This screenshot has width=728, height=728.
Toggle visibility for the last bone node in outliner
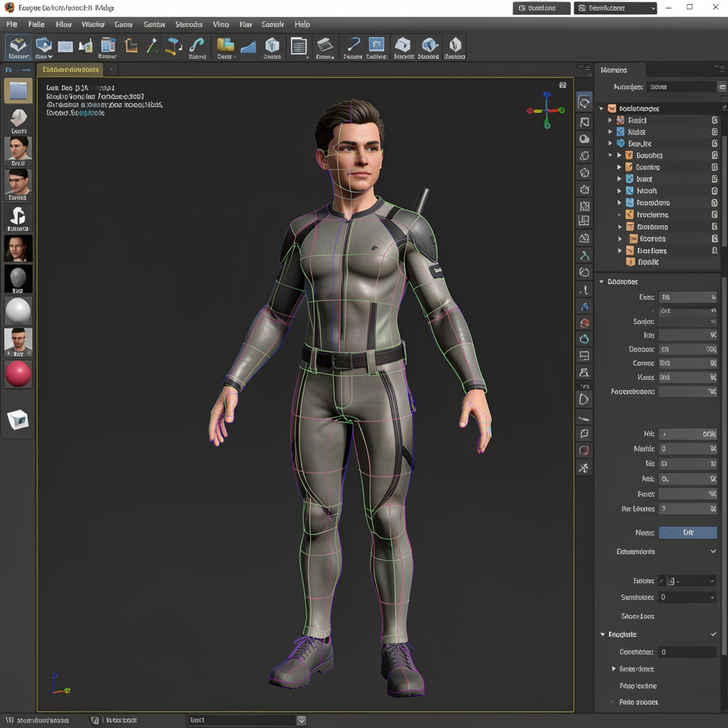tap(714, 250)
